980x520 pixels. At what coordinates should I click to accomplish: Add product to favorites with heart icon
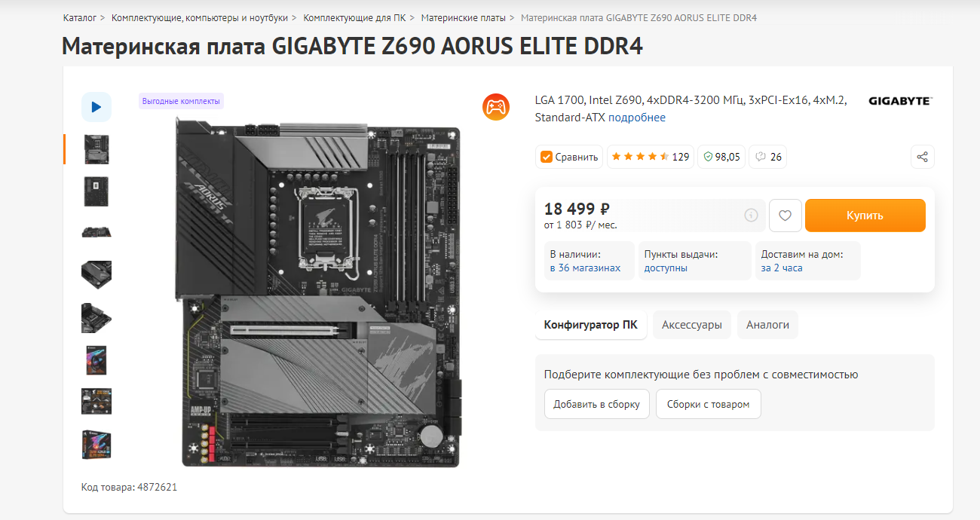click(785, 216)
